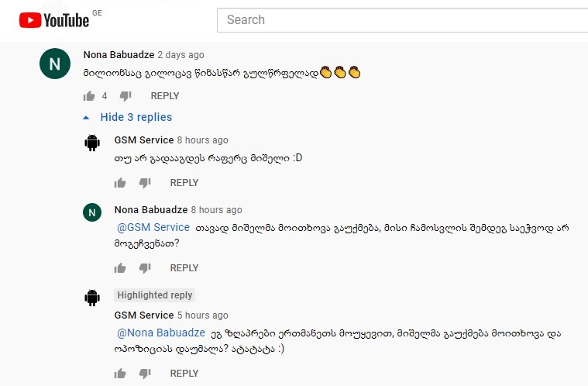Focus the YouTube Search field
The width and height of the screenshot is (588, 386).
(402, 20)
